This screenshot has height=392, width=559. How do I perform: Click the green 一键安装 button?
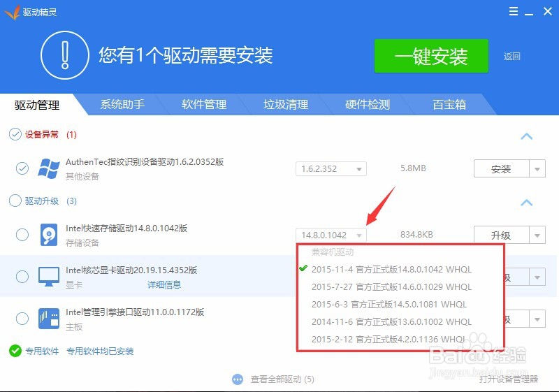click(431, 56)
